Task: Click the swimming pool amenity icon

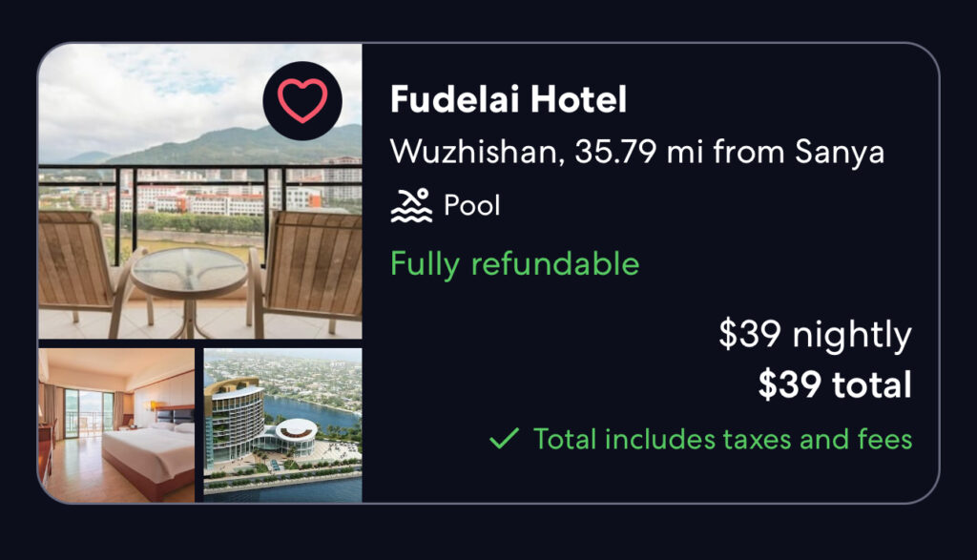Action: click(x=410, y=205)
